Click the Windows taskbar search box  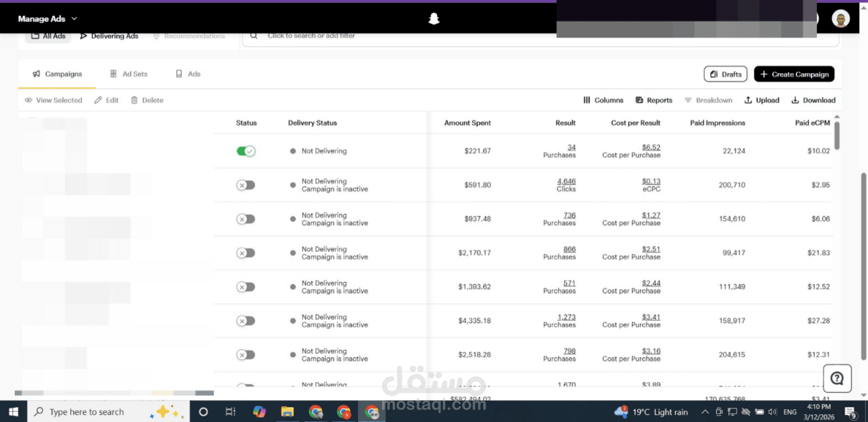(108, 412)
